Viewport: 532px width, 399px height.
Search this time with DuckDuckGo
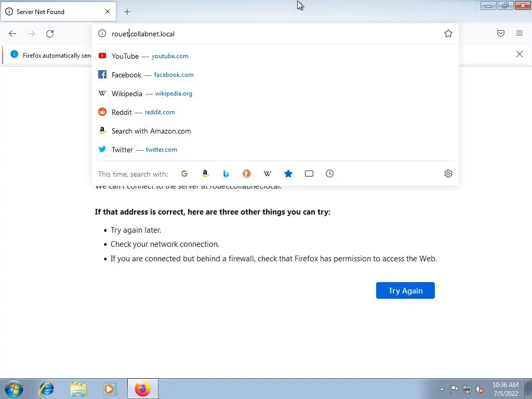coord(247,174)
